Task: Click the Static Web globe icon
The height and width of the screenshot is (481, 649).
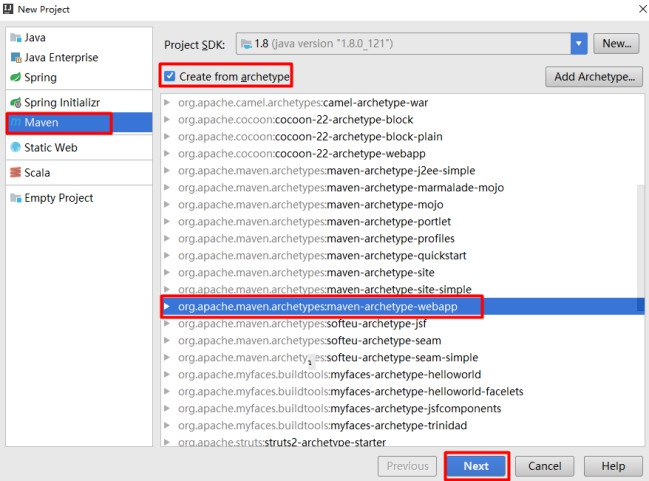Action: pos(16,147)
